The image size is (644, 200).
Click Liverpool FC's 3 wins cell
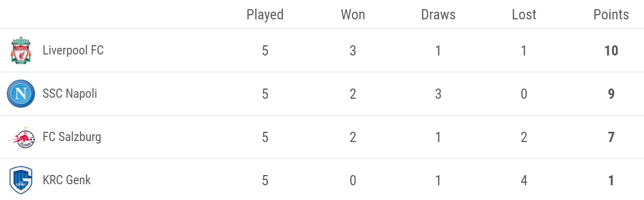pos(353,50)
